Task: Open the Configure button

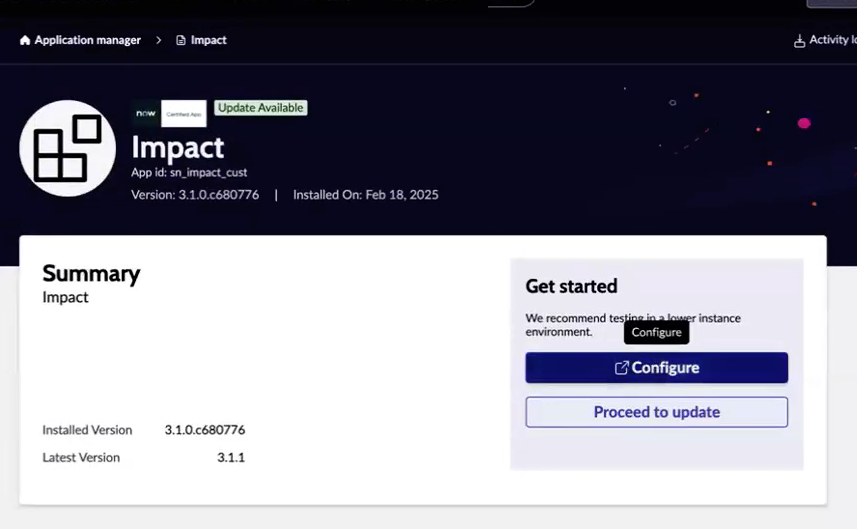Action: [656, 367]
